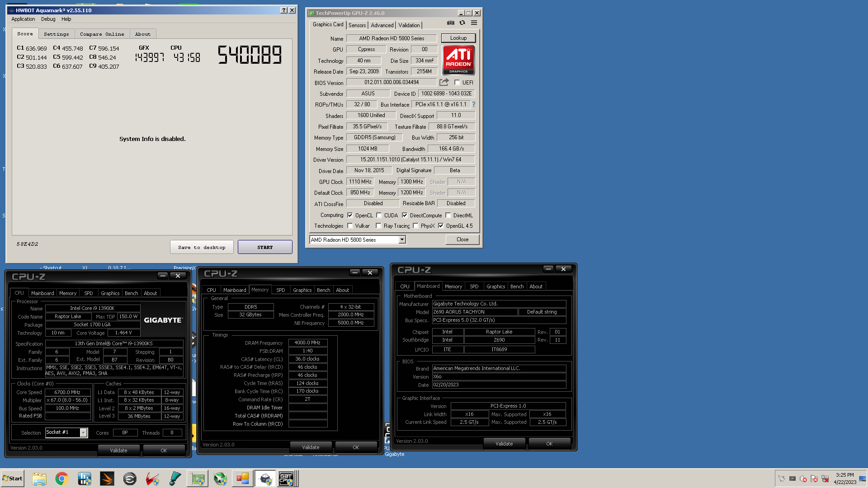Open the SPD tab in the CPU-Z Memory window
Screen dimensions: 868x488
click(x=281, y=290)
